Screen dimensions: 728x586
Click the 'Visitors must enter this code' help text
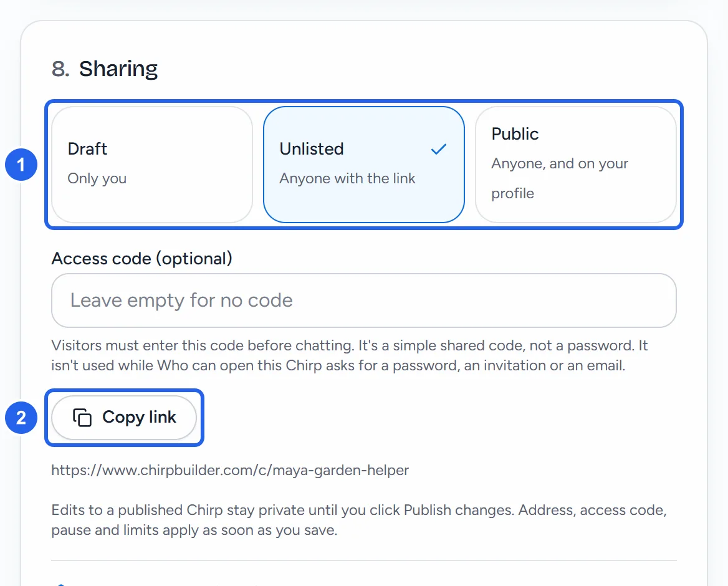click(350, 355)
